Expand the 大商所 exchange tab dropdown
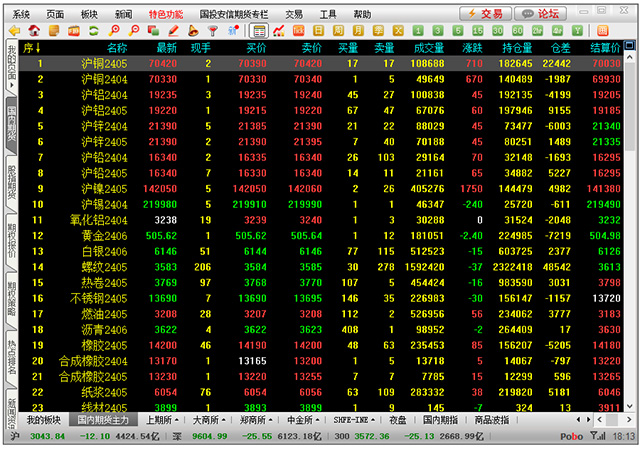The height and width of the screenshot is (449, 640). point(211,420)
